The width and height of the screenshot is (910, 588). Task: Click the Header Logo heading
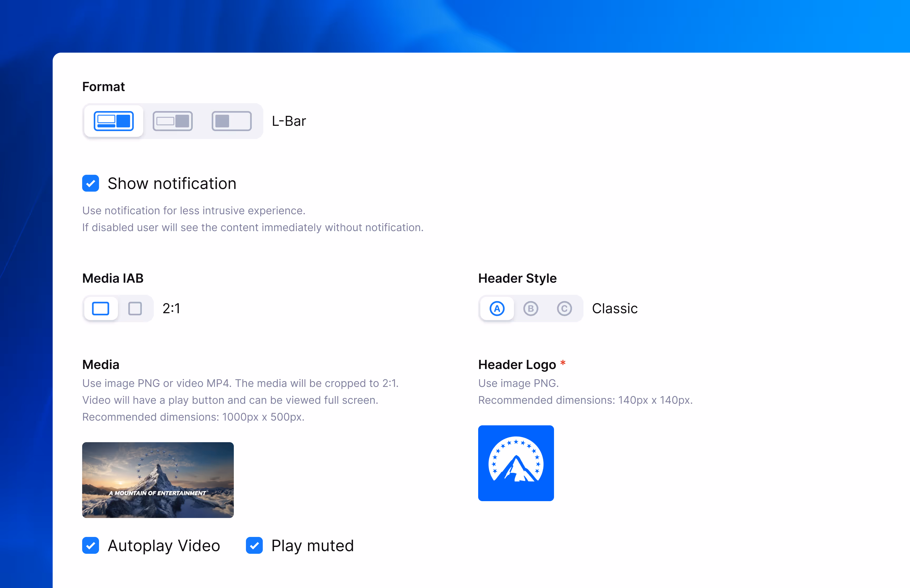click(x=517, y=365)
